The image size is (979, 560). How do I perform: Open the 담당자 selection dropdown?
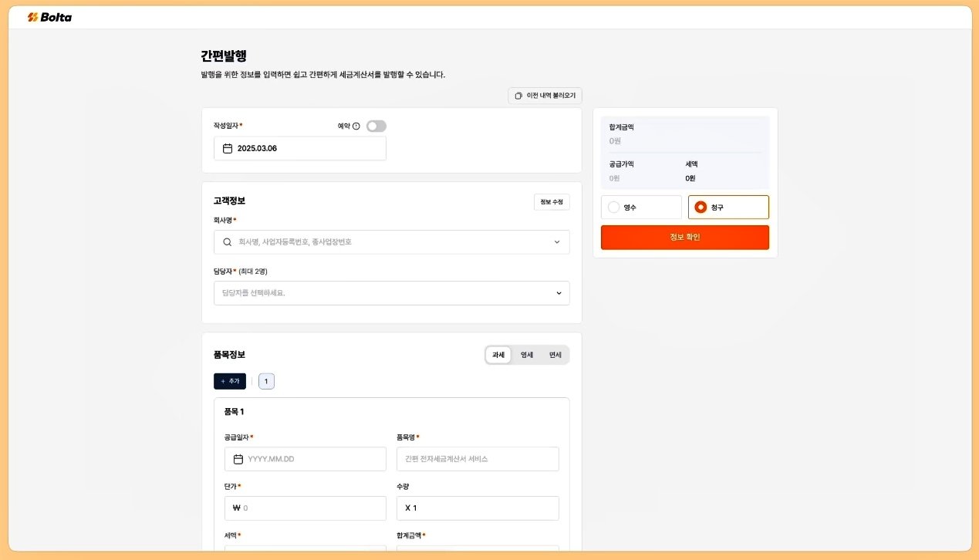tap(392, 293)
